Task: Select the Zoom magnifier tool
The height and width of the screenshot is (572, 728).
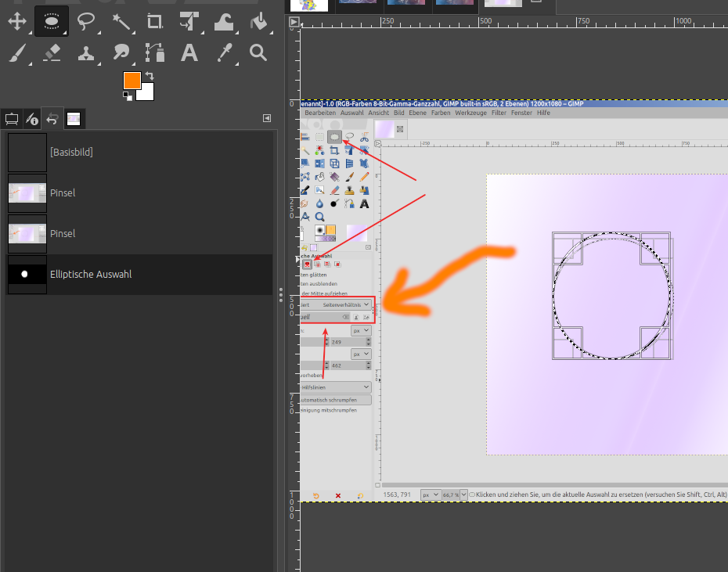Action: [x=258, y=53]
